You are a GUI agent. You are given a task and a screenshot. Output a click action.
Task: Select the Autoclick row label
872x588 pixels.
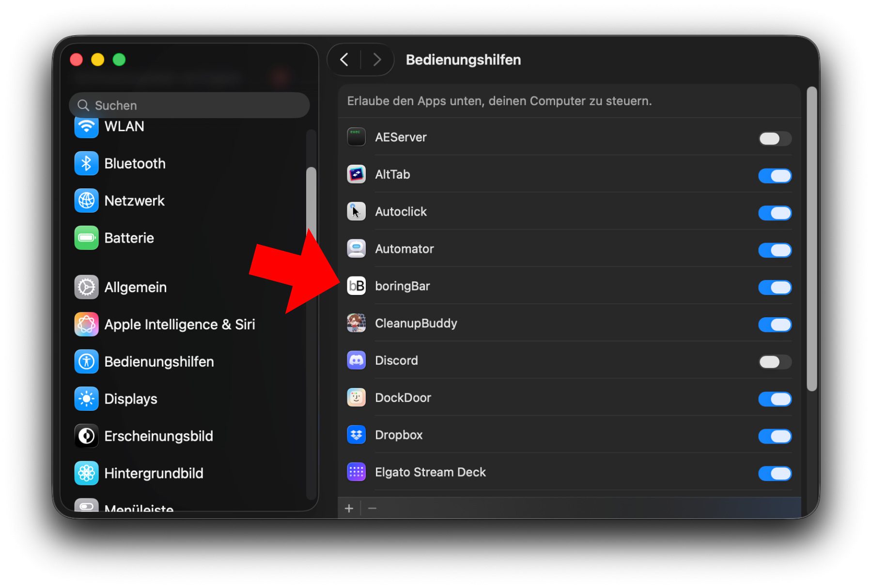point(401,212)
